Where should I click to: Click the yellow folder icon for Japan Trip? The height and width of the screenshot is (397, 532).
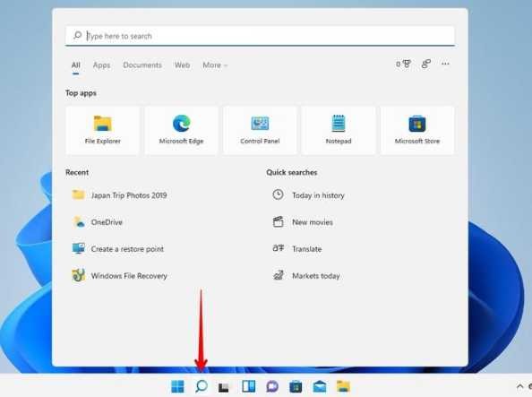click(x=79, y=194)
